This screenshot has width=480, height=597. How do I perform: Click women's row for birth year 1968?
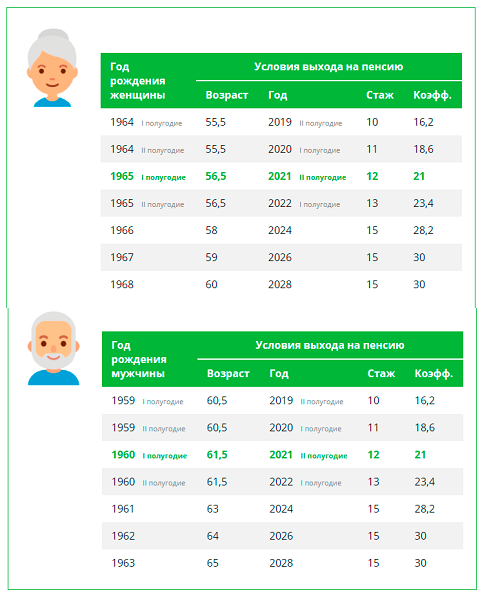tap(281, 284)
